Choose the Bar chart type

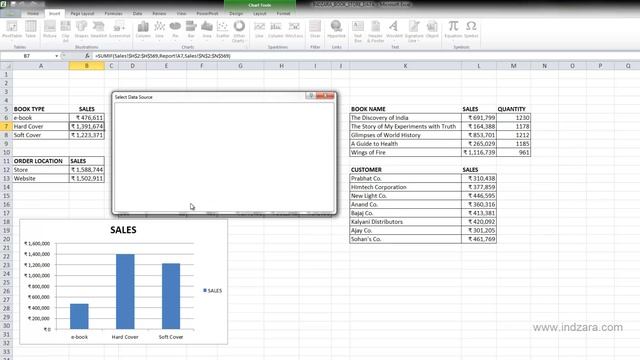[x=191, y=29]
